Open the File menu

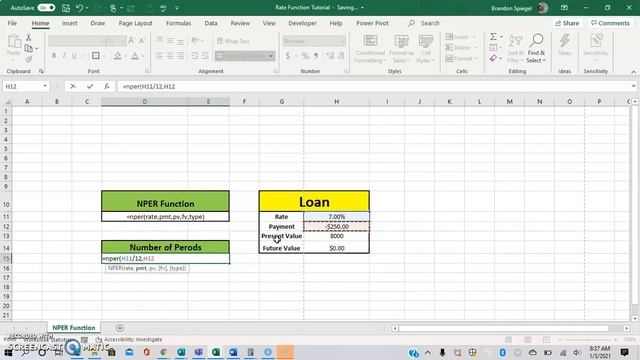(12, 23)
